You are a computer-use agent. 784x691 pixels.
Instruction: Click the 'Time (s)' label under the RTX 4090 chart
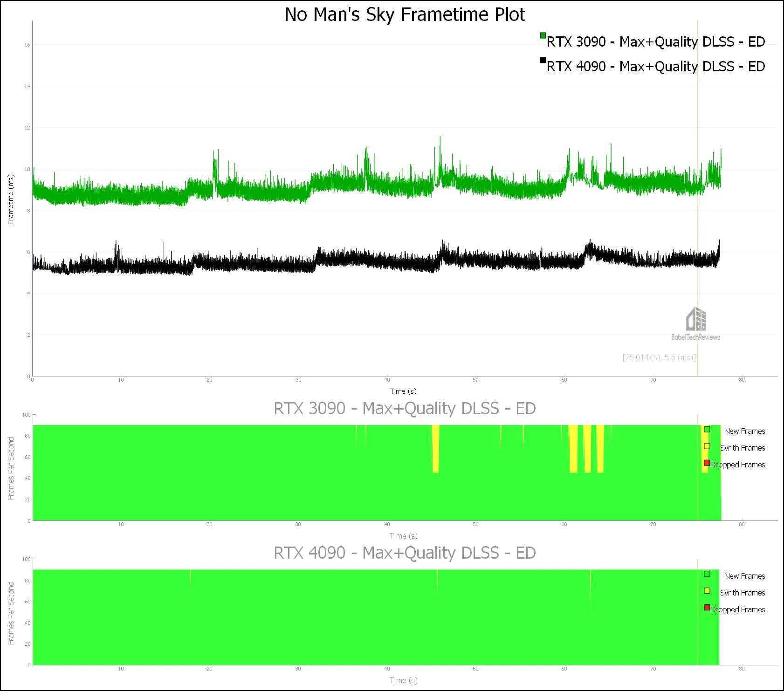403,680
